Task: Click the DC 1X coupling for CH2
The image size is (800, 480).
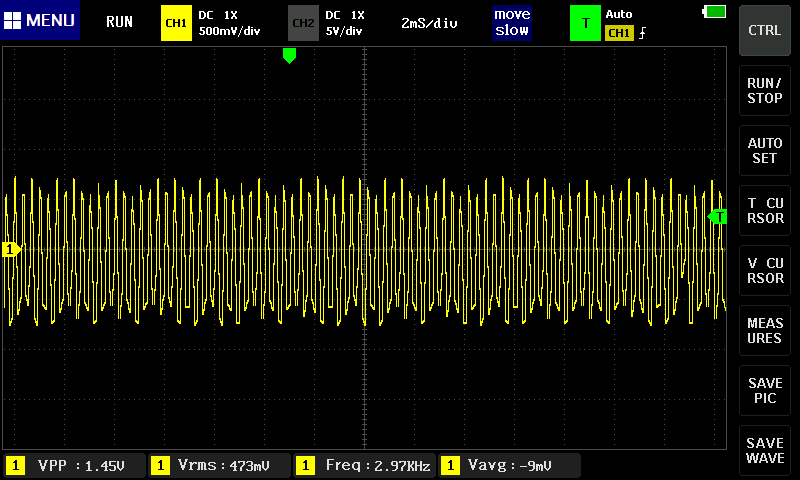Action: 345,15
